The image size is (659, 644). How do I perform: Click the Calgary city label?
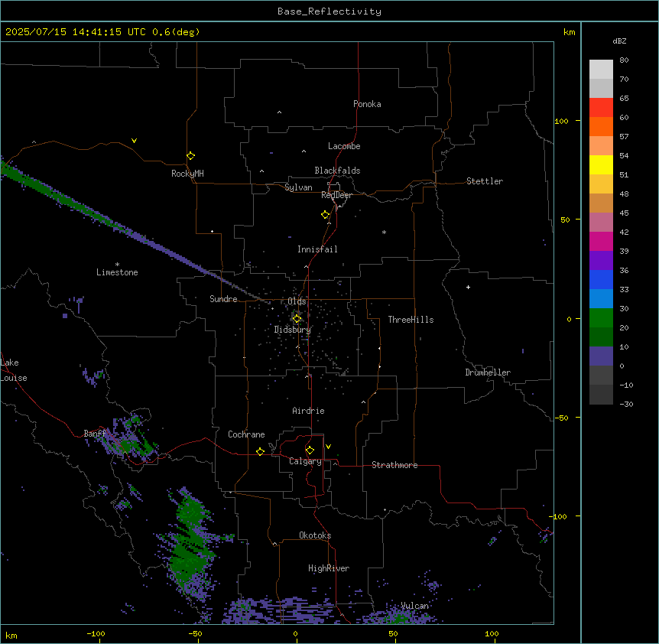point(306,461)
